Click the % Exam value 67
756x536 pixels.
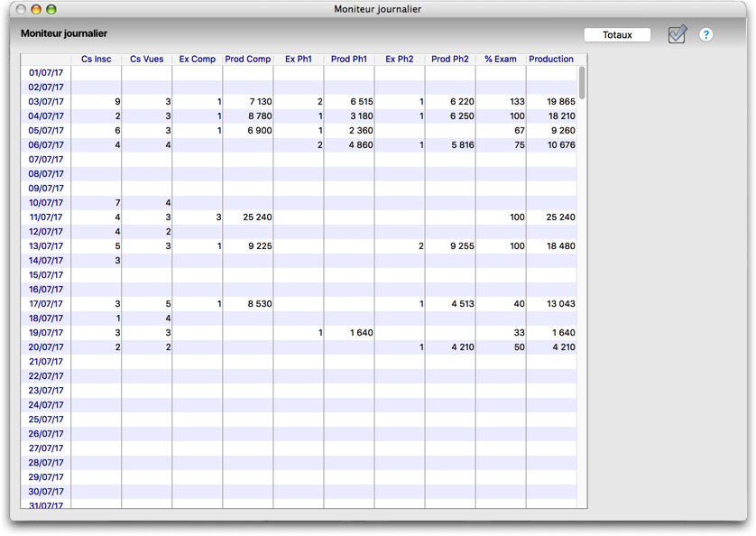(x=520, y=131)
